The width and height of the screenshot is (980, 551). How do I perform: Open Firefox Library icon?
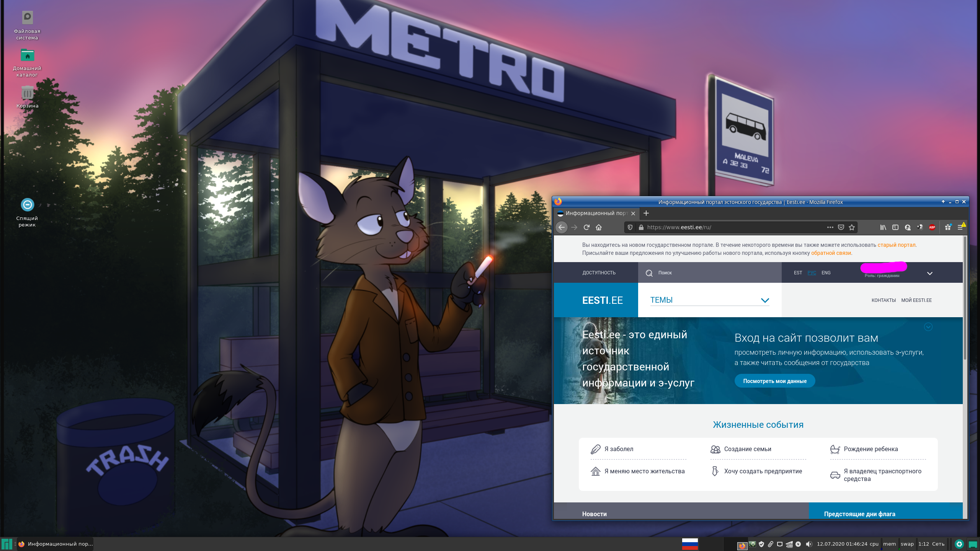[x=883, y=227]
